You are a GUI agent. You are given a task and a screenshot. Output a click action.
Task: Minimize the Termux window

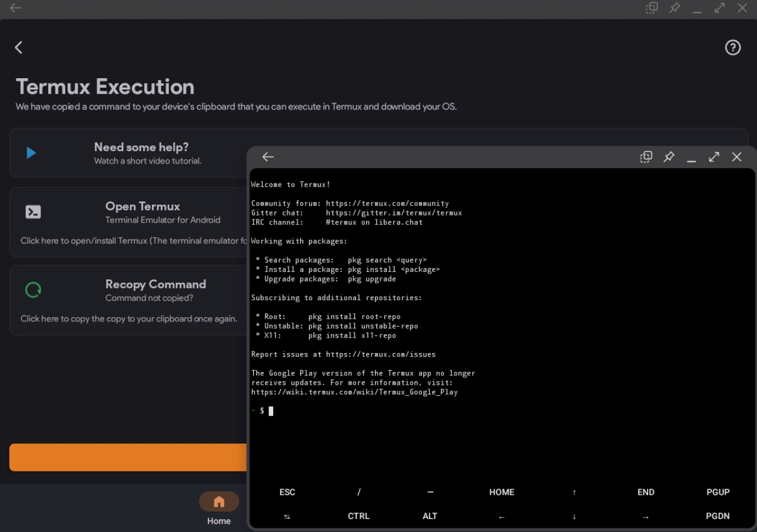click(692, 160)
